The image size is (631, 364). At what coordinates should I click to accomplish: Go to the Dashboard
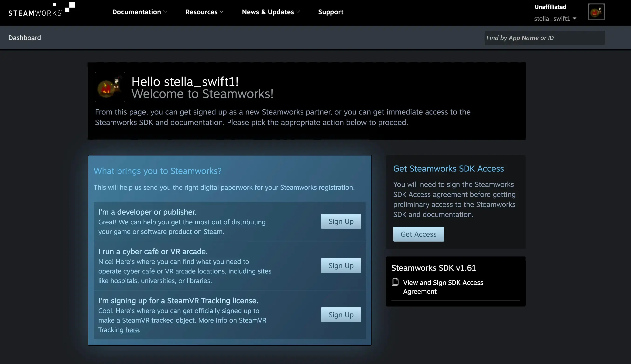(24, 37)
